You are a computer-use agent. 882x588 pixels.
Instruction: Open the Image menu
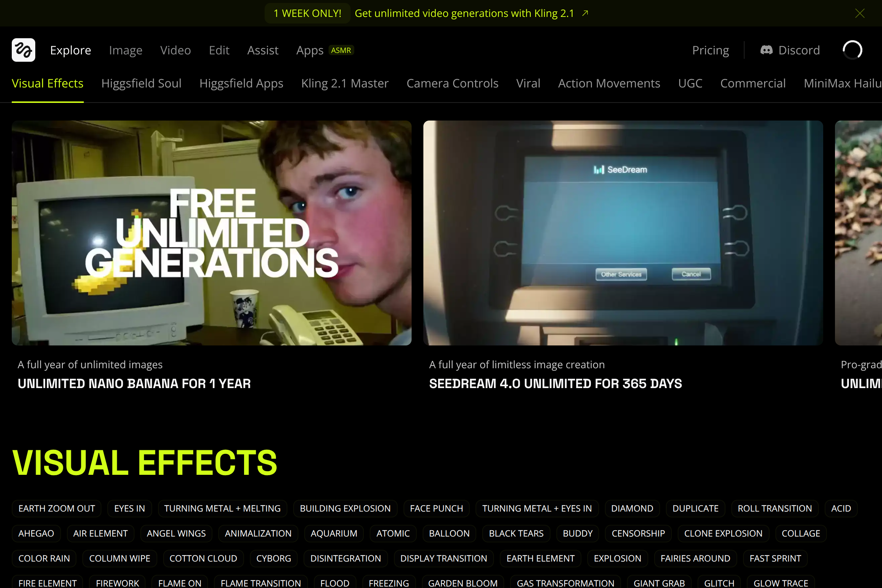(126, 50)
